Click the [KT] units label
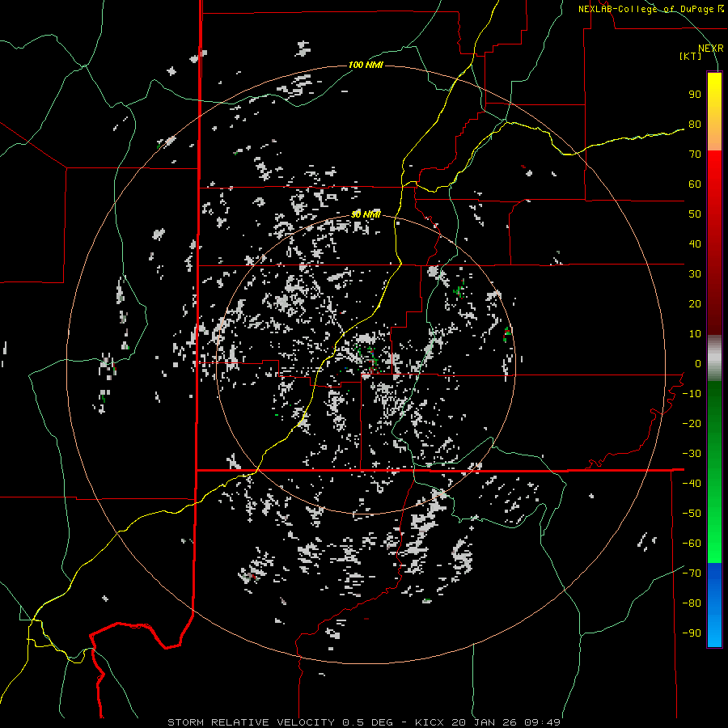Screen dimensions: 728x728 coord(690,56)
